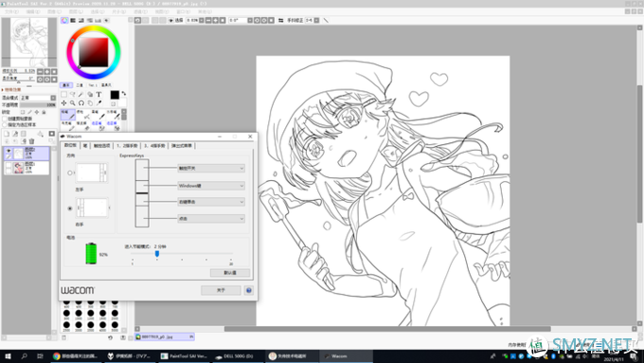644x363 pixels.
Task: Open third ExpressKey right-click dropdown
Action: pos(211,202)
